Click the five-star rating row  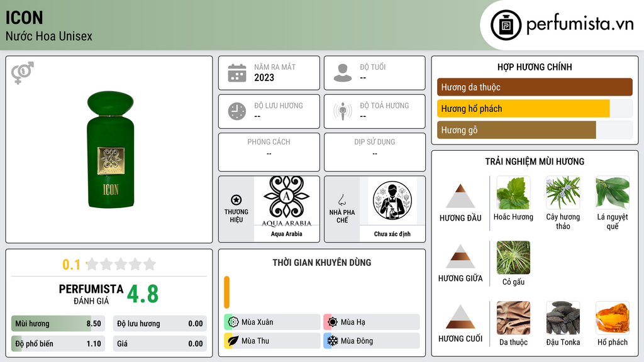[121, 264]
